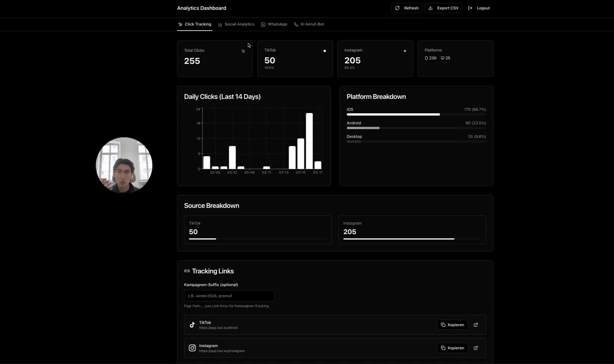
Task: Click the cursor icon in Total Clicks card
Action: coord(244,51)
